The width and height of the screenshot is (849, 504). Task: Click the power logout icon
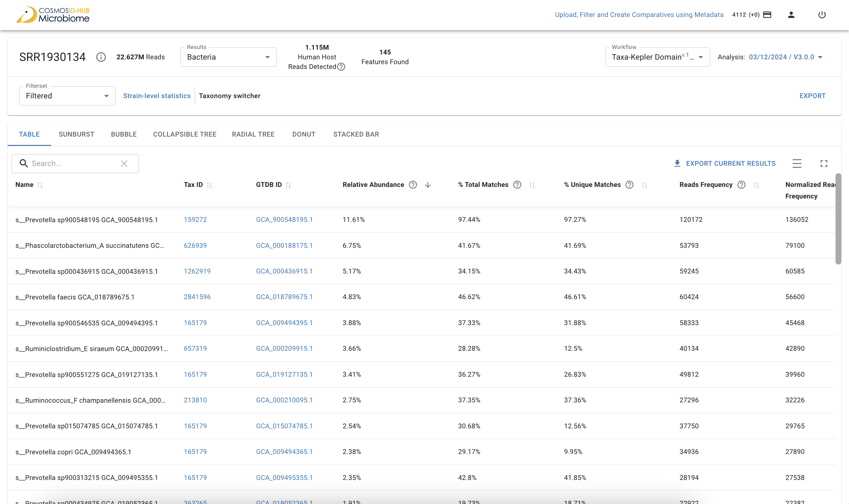(821, 15)
